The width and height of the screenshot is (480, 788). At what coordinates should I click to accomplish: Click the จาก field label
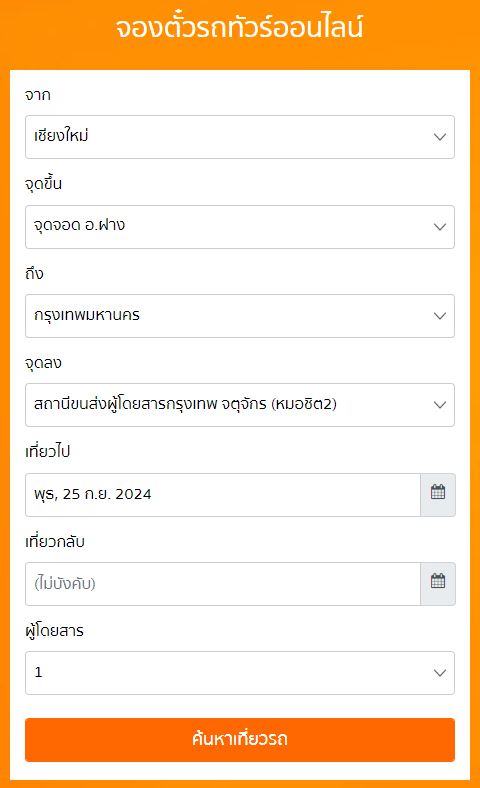pos(38,94)
